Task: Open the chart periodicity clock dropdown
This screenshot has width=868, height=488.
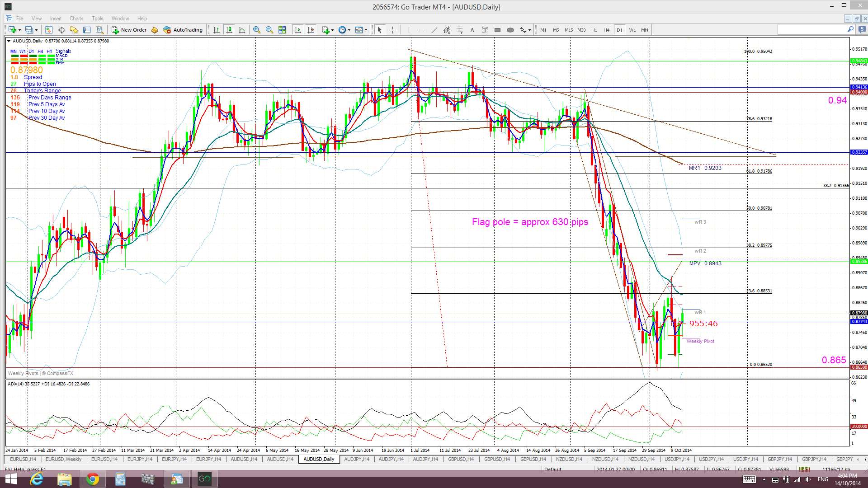Action: pos(344,30)
